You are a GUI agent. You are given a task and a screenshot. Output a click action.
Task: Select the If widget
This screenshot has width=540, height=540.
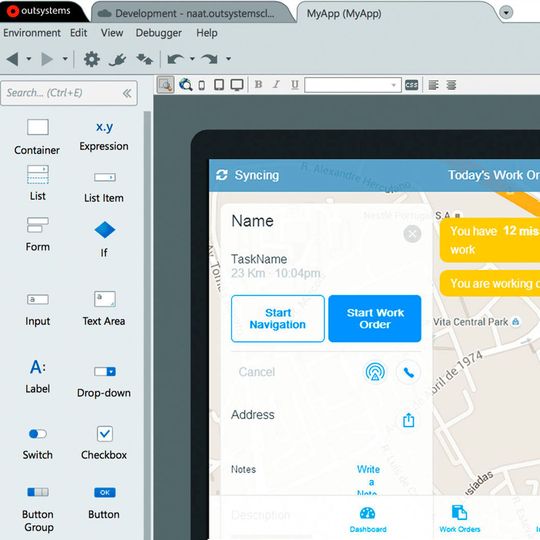(x=104, y=239)
